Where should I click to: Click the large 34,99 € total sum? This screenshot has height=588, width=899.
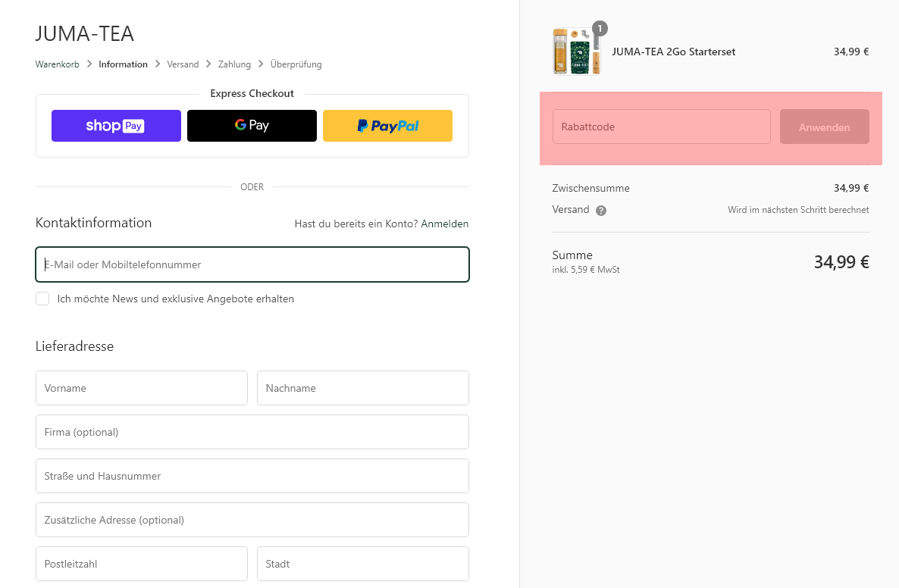[x=841, y=262]
